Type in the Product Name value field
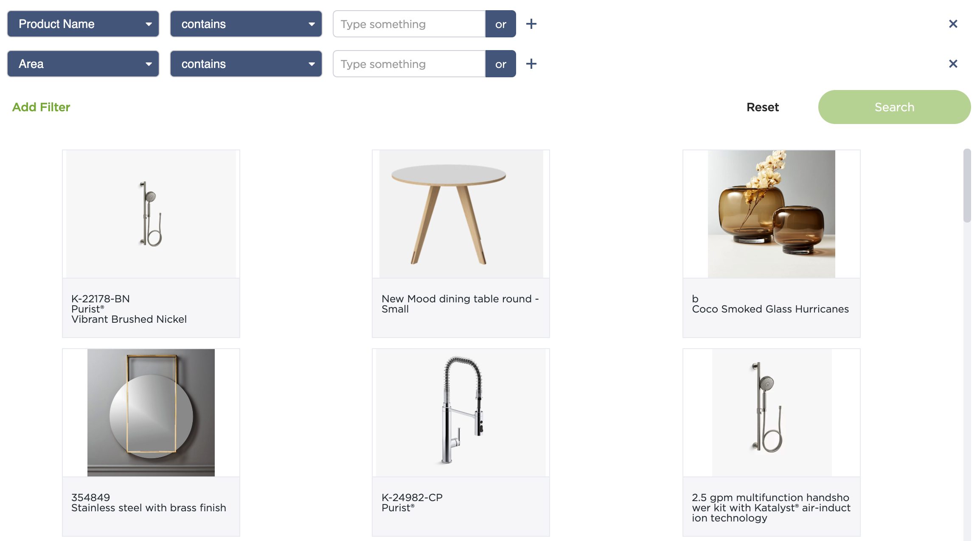 tap(408, 24)
